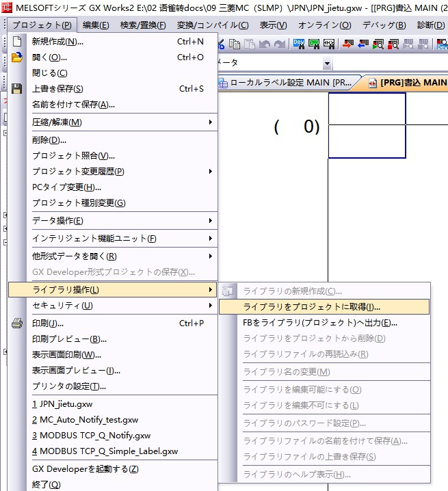Open recent file 2 MC_Auto_Notify_test.gxw

pos(113,420)
